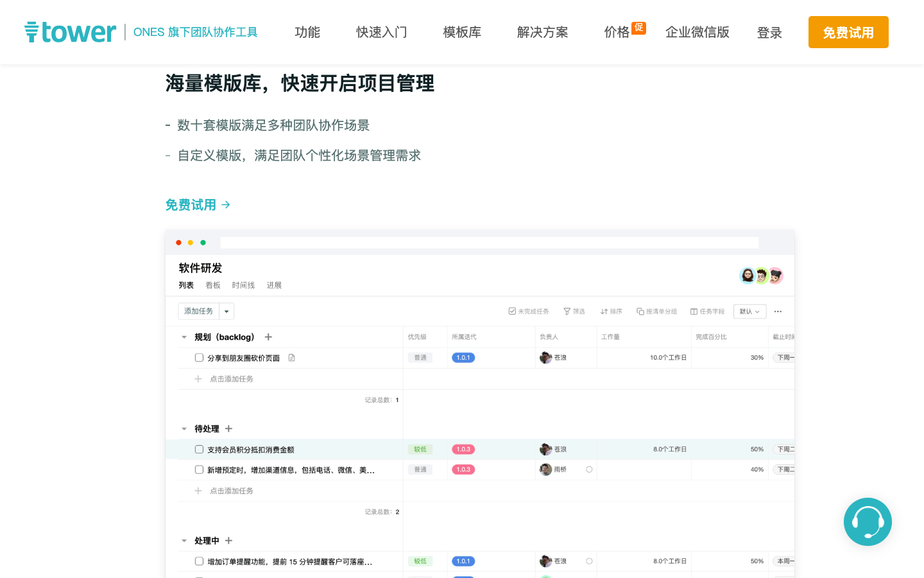Click the orange 免费试用 header button
Viewport: 924px width, 578px height.
pyautogui.click(x=848, y=32)
